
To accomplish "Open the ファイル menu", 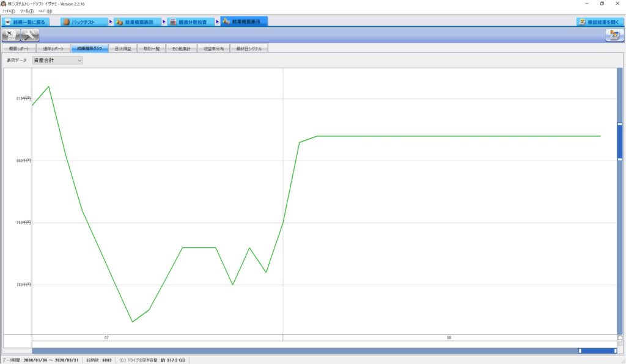I will [9, 11].
